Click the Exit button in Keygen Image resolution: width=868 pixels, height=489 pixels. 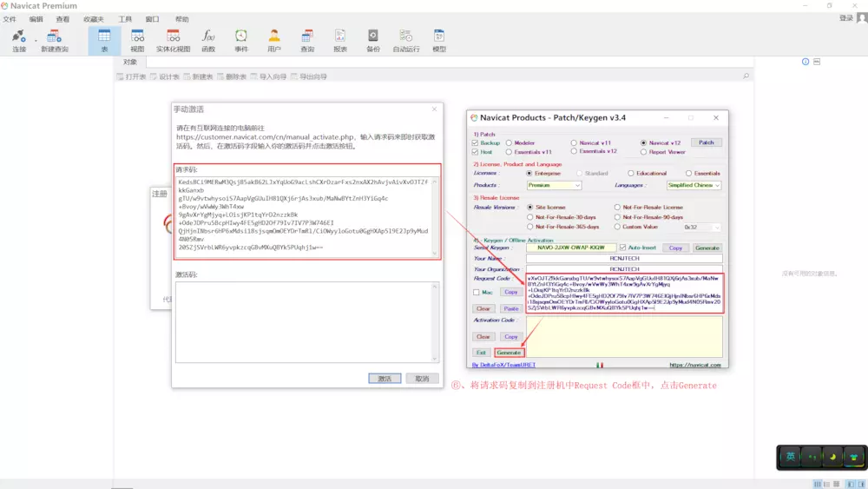pyautogui.click(x=481, y=353)
